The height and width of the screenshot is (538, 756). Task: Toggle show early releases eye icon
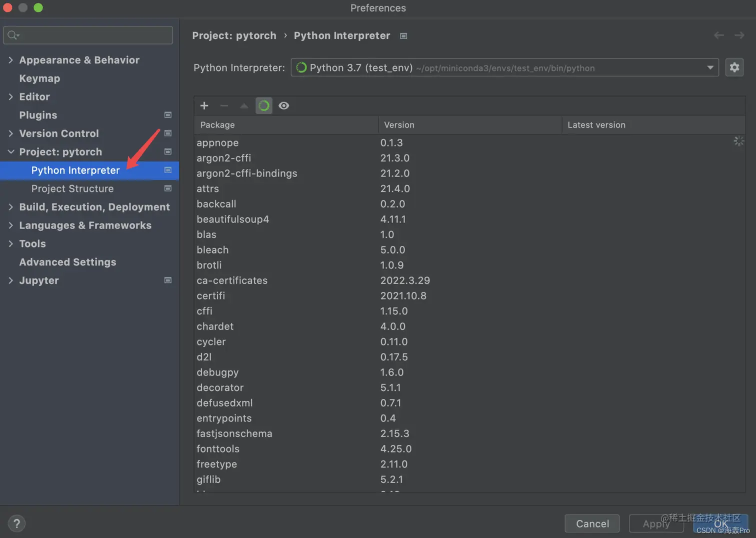[283, 105]
